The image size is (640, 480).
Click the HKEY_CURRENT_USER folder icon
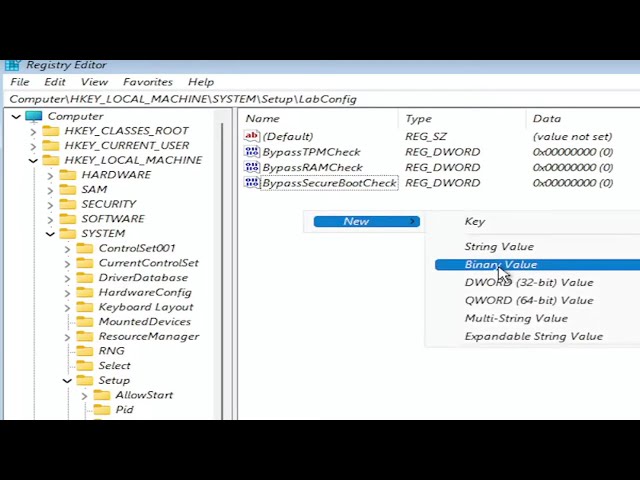tap(51, 146)
